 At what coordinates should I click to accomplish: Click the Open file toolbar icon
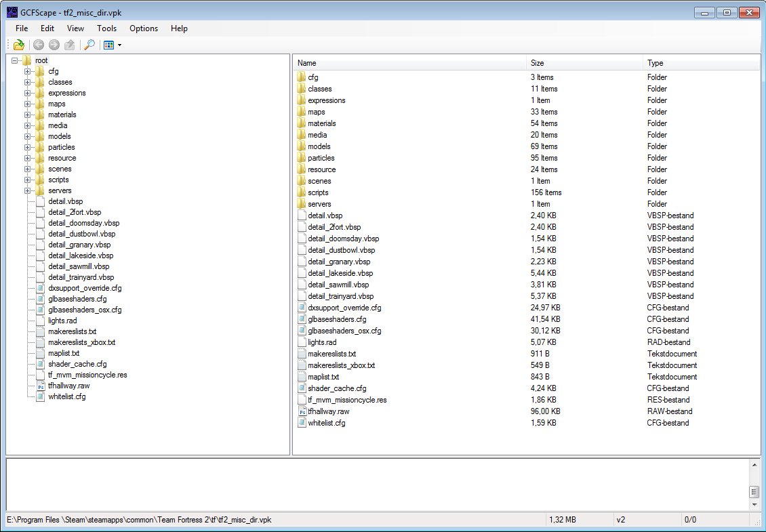pyautogui.click(x=18, y=45)
